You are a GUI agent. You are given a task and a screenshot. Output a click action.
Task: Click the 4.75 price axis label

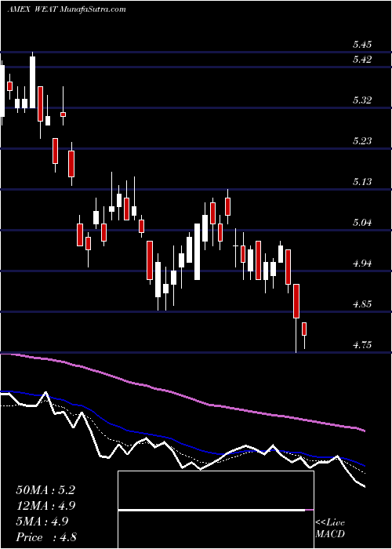point(362,345)
